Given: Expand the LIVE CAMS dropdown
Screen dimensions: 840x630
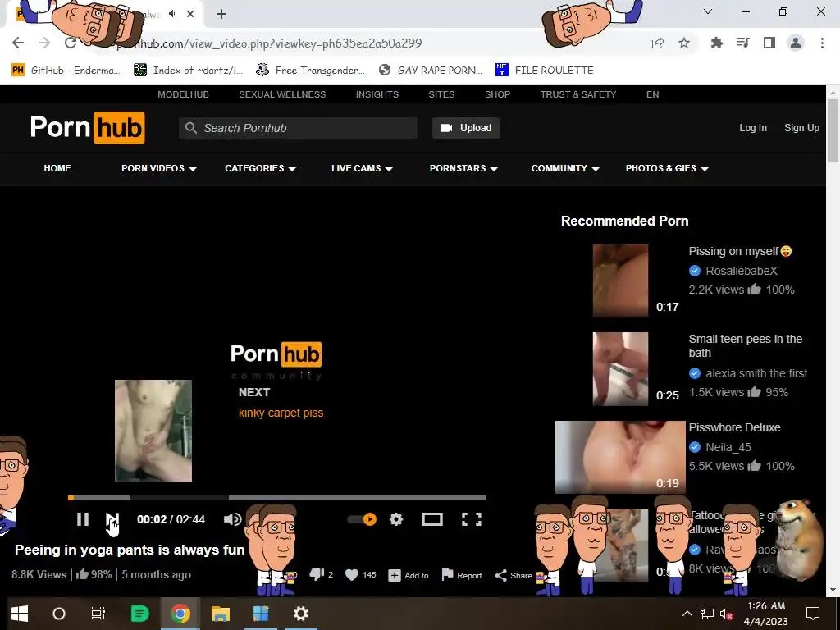Looking at the screenshot, I should tap(362, 168).
